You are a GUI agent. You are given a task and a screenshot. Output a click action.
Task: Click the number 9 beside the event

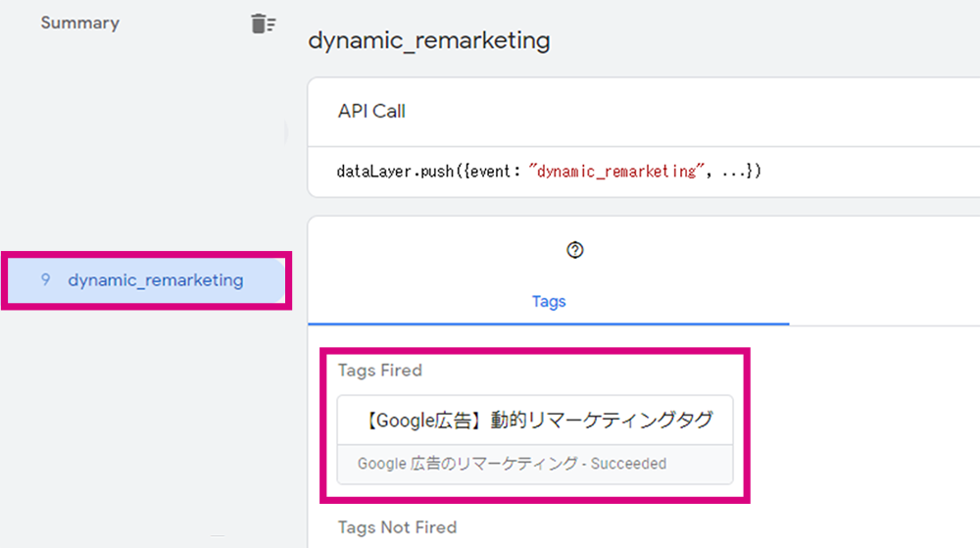pyautogui.click(x=45, y=280)
